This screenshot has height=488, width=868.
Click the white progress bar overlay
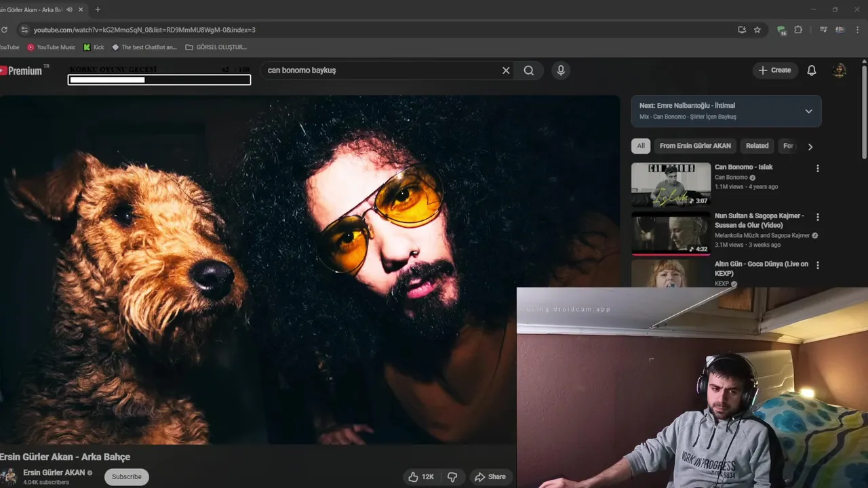(x=159, y=80)
